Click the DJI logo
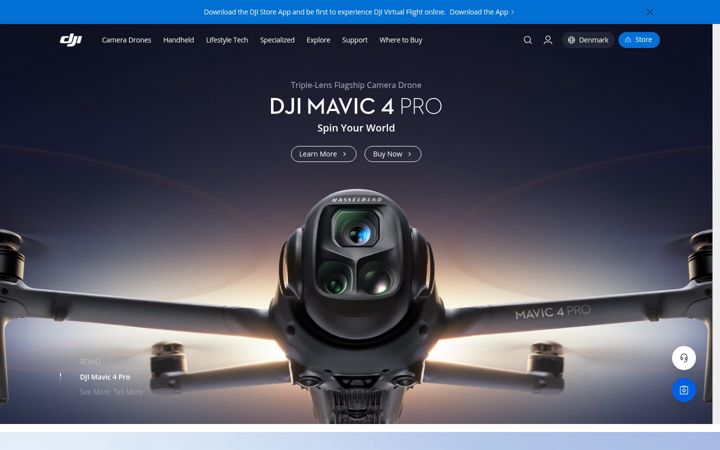Screen dimensions: 720x450 pyautogui.click(x=71, y=40)
